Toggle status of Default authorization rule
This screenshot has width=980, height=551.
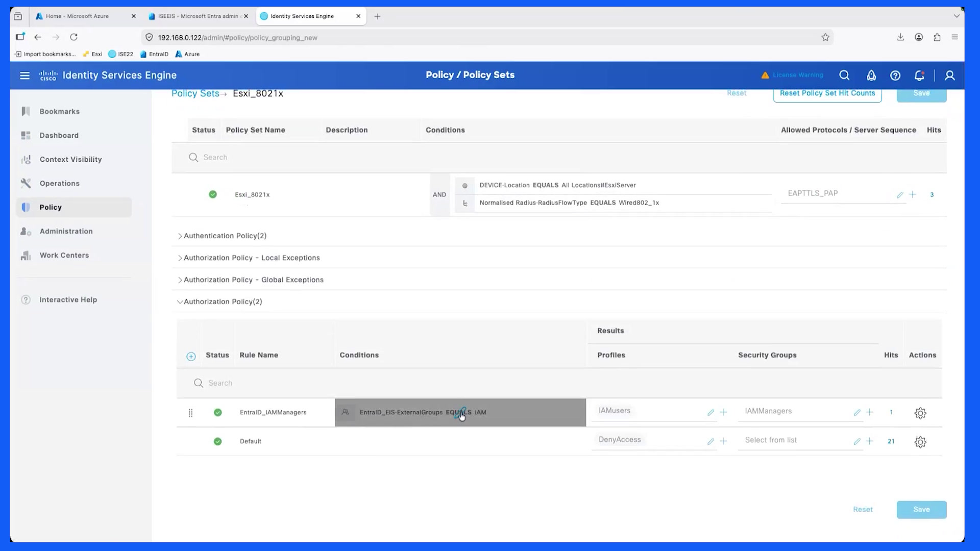[218, 441]
